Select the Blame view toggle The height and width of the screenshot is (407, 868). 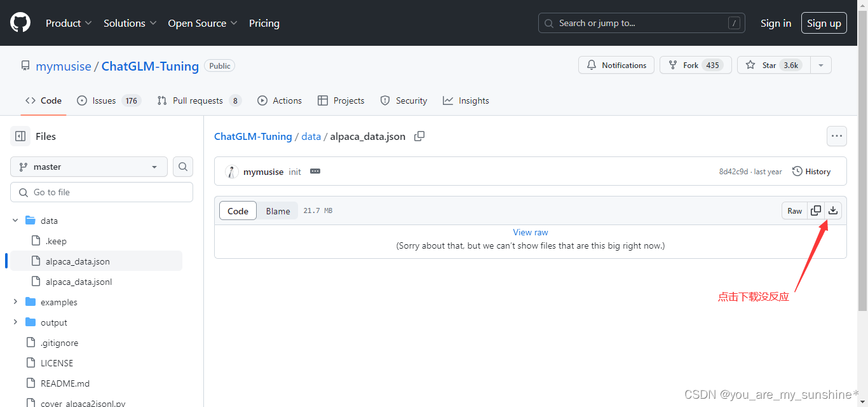(x=278, y=211)
